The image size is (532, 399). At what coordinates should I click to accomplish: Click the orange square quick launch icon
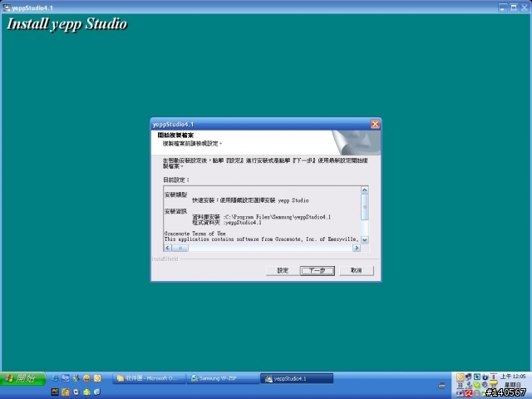(x=97, y=378)
